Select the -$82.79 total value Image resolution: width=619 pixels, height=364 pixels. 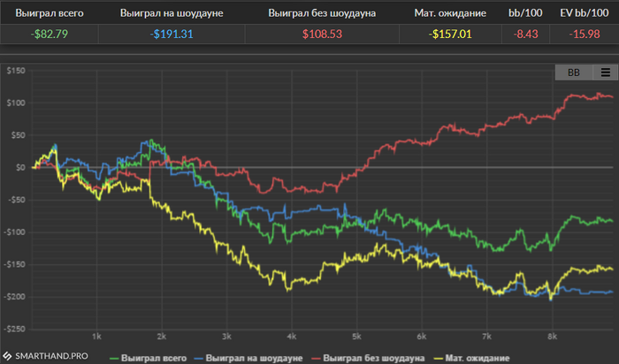coord(50,34)
